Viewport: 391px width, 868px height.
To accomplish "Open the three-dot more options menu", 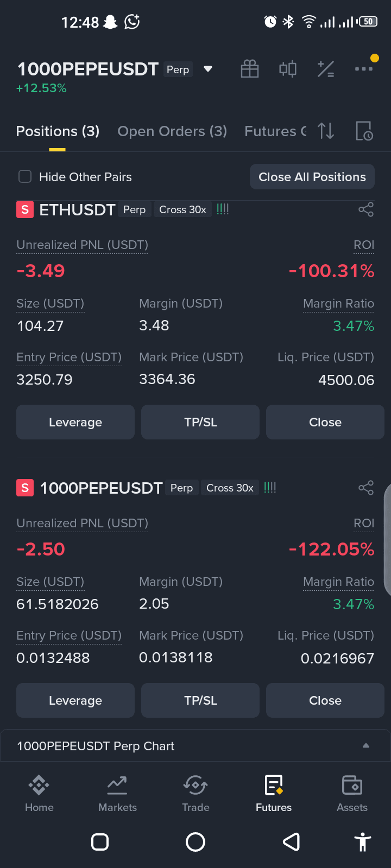I will click(364, 69).
